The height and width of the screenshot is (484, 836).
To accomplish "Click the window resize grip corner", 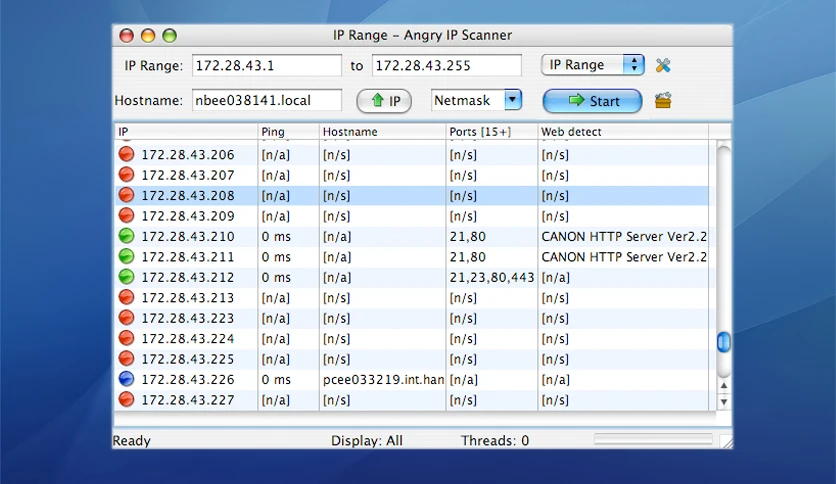I will (x=726, y=441).
